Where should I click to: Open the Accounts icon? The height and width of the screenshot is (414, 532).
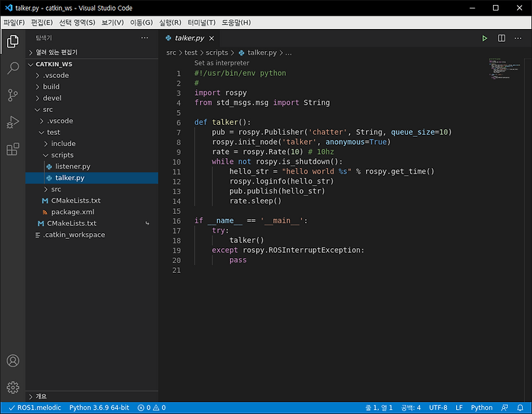(13, 361)
